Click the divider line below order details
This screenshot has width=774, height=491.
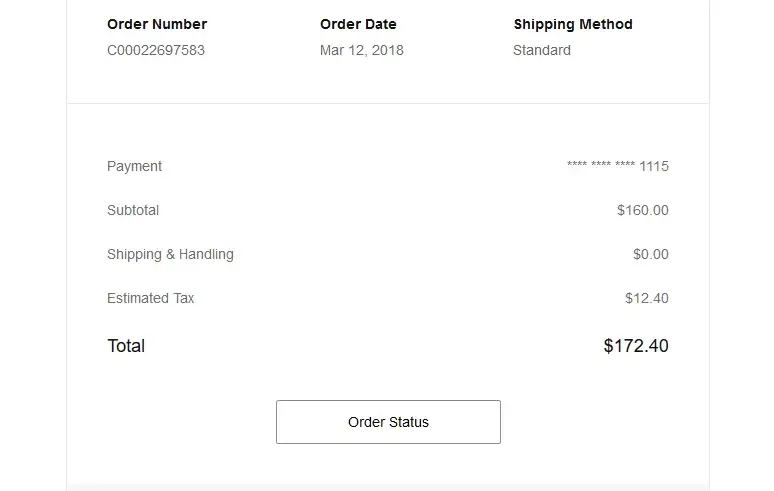[388, 103]
